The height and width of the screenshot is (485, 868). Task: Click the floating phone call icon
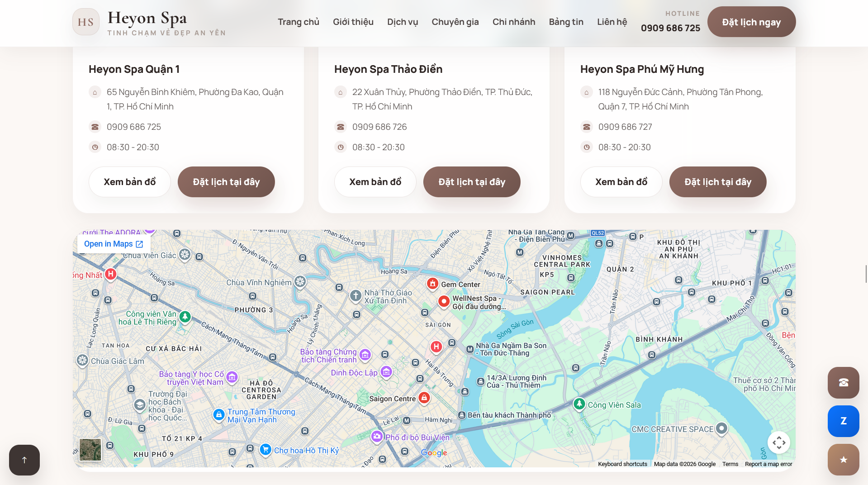coord(843,383)
